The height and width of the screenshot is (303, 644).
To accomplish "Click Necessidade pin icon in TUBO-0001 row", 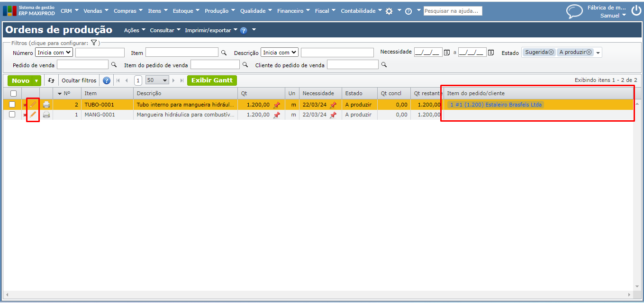I will click(333, 105).
